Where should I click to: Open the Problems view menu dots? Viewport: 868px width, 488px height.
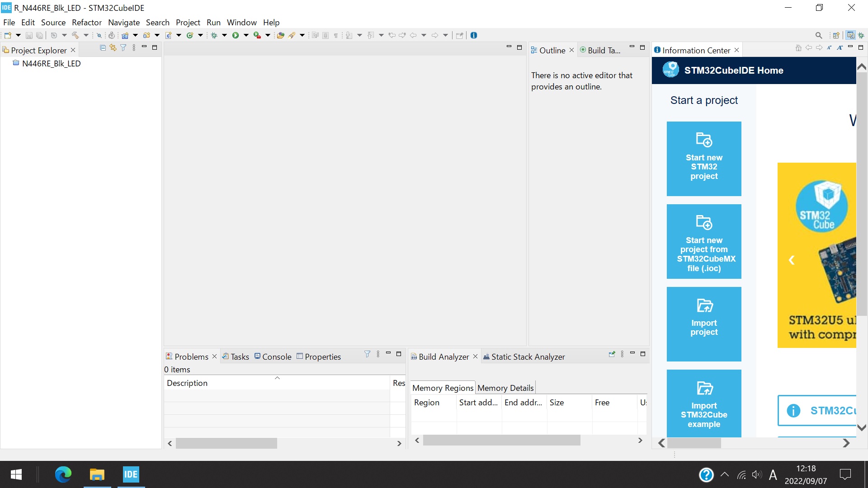[x=378, y=354]
